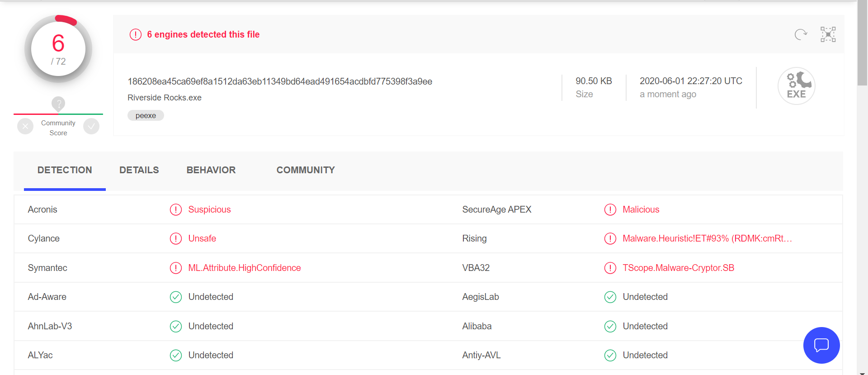
Task: Click the reanalyze file refresh icon
Action: 801,34
